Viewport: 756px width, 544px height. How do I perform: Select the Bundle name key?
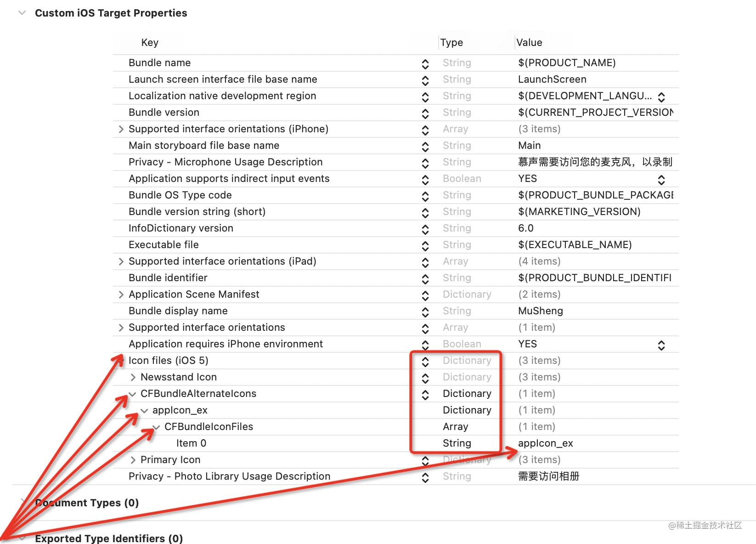(x=159, y=63)
